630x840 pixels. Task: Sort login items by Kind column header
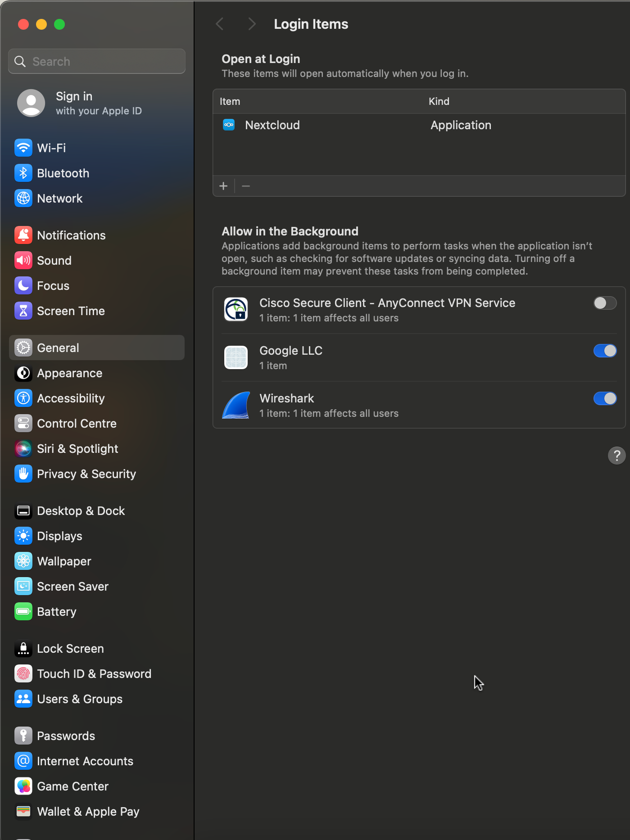pos(439,101)
